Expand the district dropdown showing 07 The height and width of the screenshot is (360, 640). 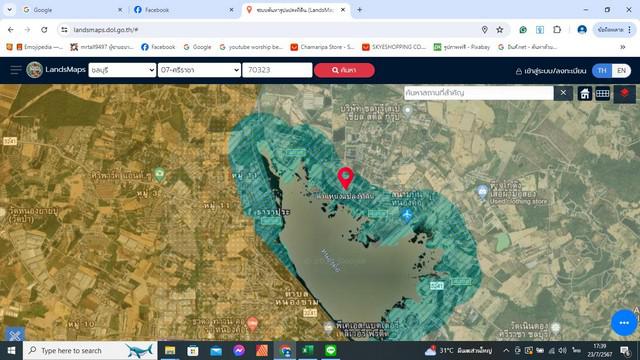tap(199, 70)
